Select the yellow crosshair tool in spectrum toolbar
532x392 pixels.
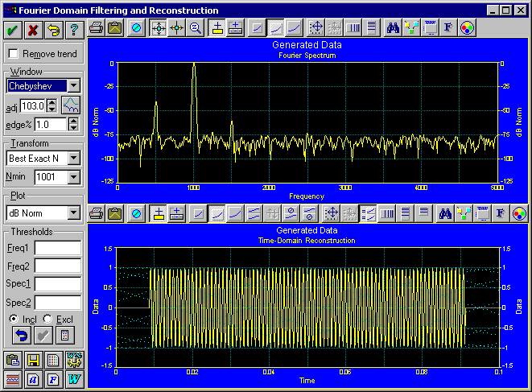point(177,28)
